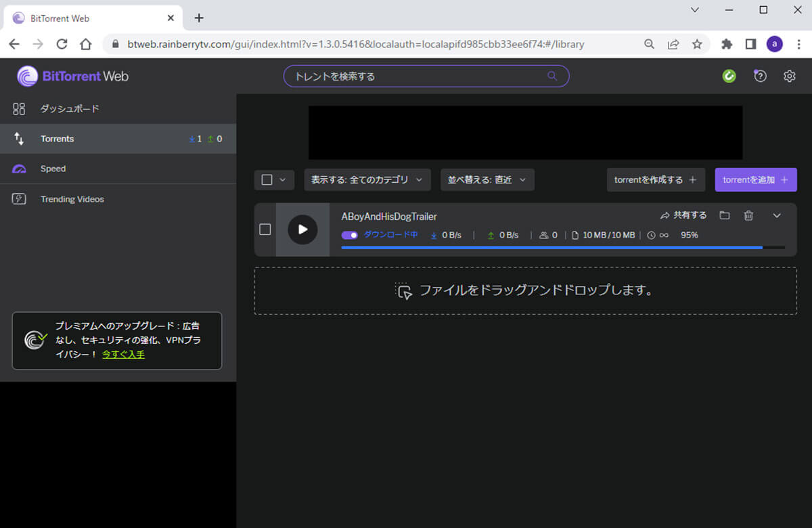Tick the select-all torrents checkbox
812x528 pixels.
click(x=267, y=180)
